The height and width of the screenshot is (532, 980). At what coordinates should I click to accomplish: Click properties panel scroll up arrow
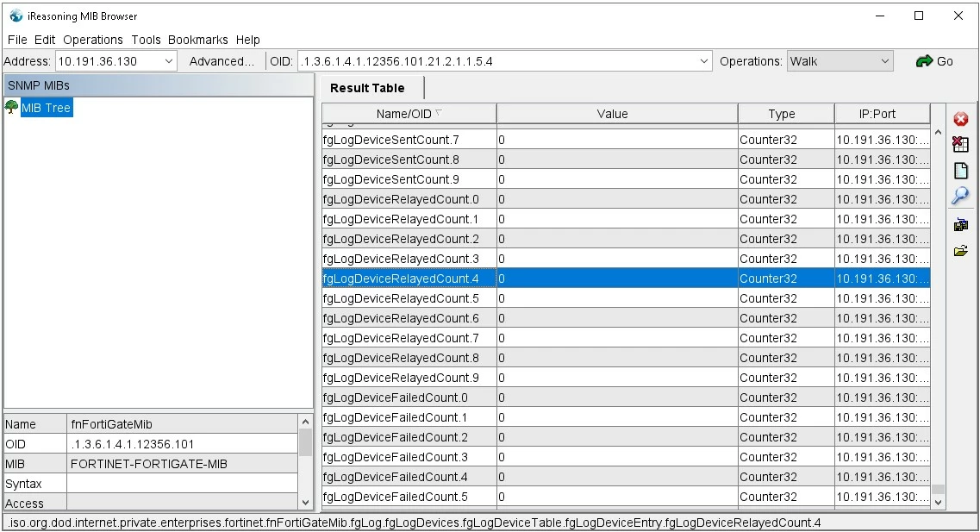pos(305,422)
